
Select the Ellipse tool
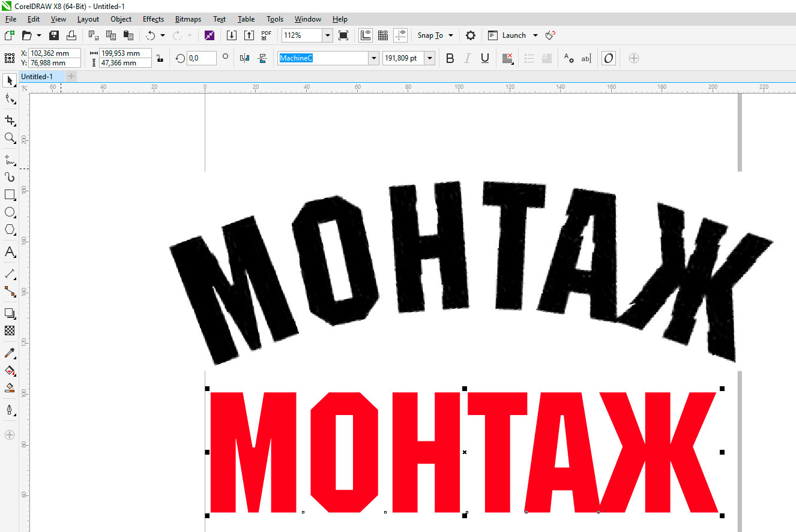pyautogui.click(x=10, y=212)
